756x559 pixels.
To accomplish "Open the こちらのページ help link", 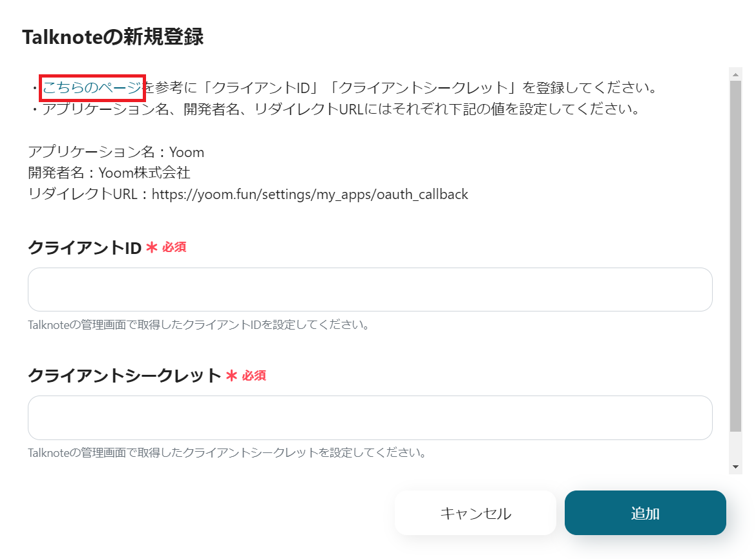I will pyautogui.click(x=91, y=88).
